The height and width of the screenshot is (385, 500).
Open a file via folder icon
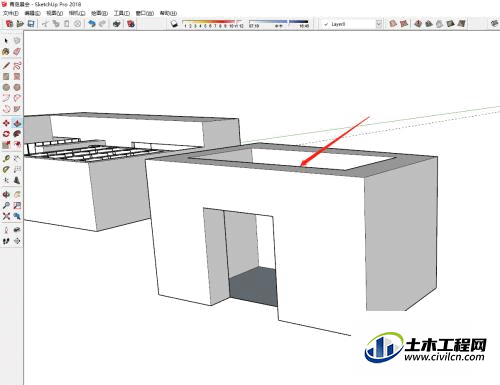click(x=20, y=24)
